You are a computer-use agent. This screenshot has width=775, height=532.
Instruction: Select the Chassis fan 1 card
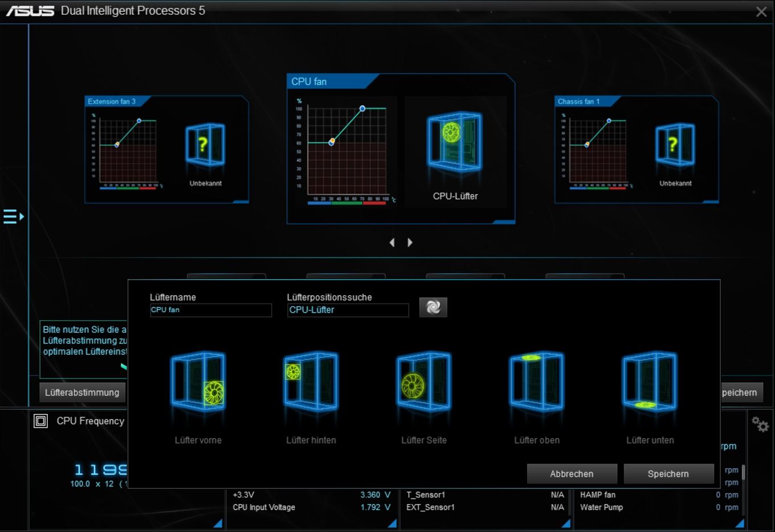(x=637, y=149)
